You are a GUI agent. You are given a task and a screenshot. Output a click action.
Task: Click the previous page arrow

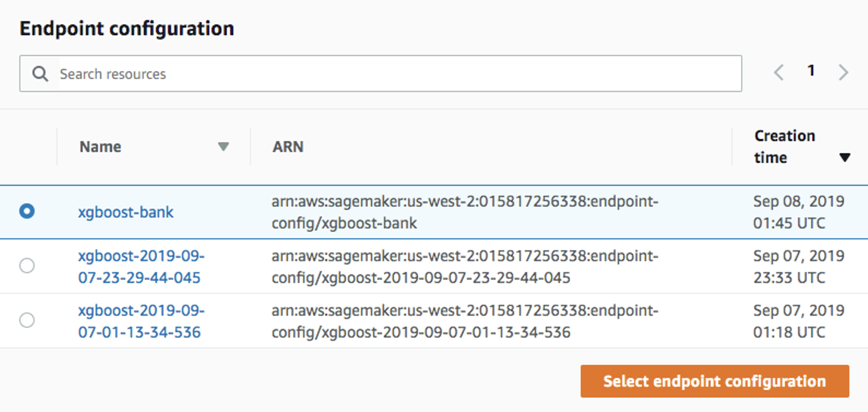pos(779,72)
